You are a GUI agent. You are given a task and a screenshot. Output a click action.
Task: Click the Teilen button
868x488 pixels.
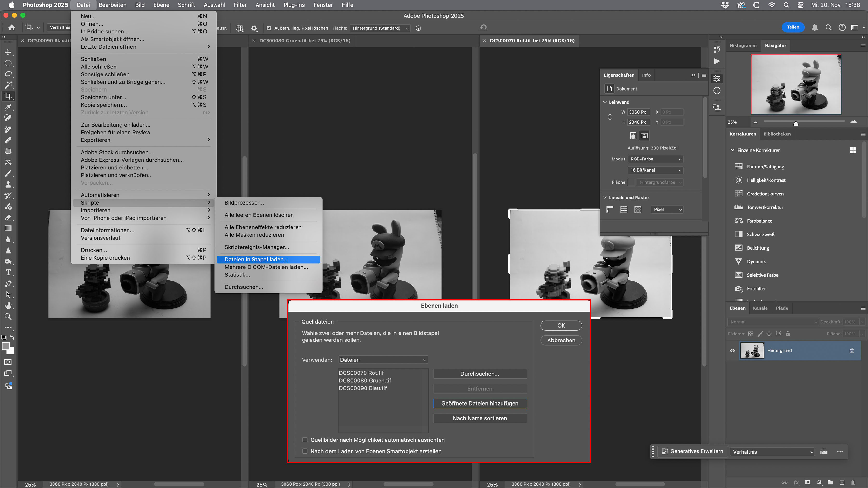click(x=793, y=27)
